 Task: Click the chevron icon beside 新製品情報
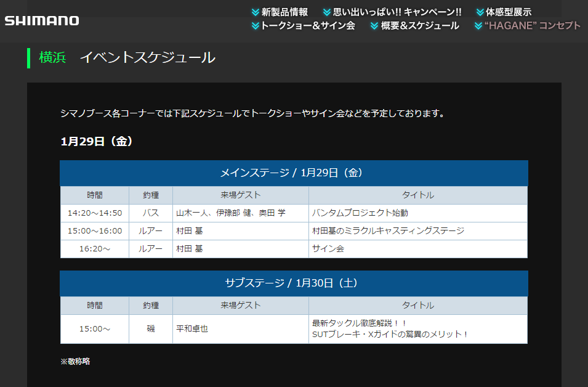256,12
